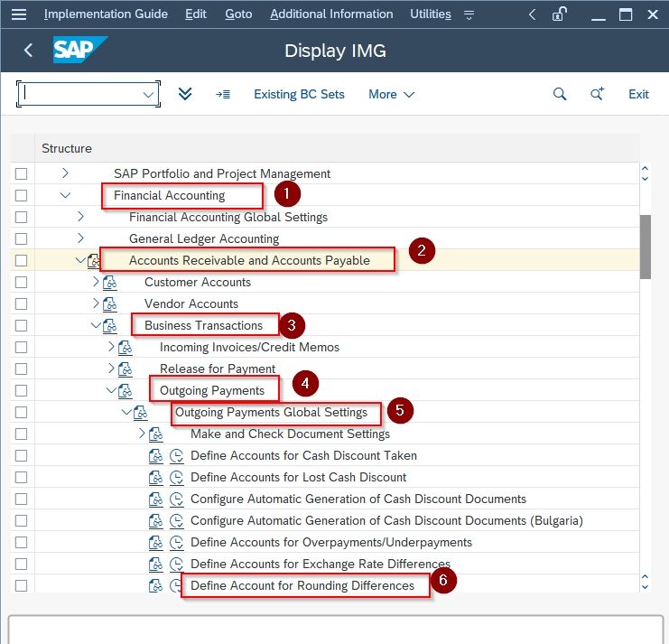
Task: Open documentation icon for Incoming Invoices/Credit Memos
Action: point(125,348)
